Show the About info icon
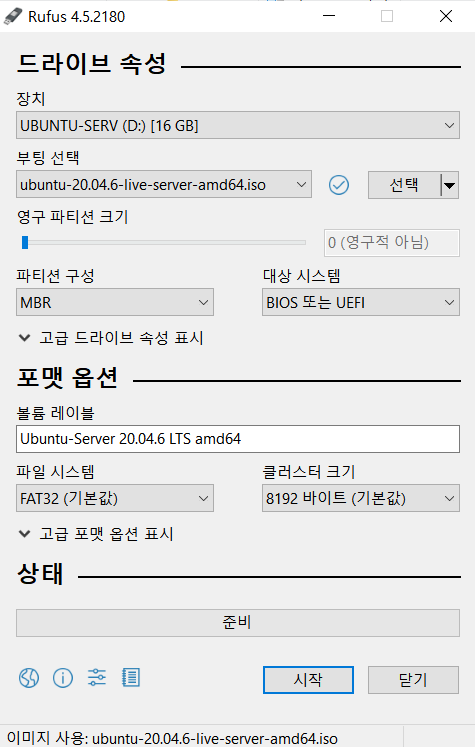The height and width of the screenshot is (747, 475). [63, 678]
